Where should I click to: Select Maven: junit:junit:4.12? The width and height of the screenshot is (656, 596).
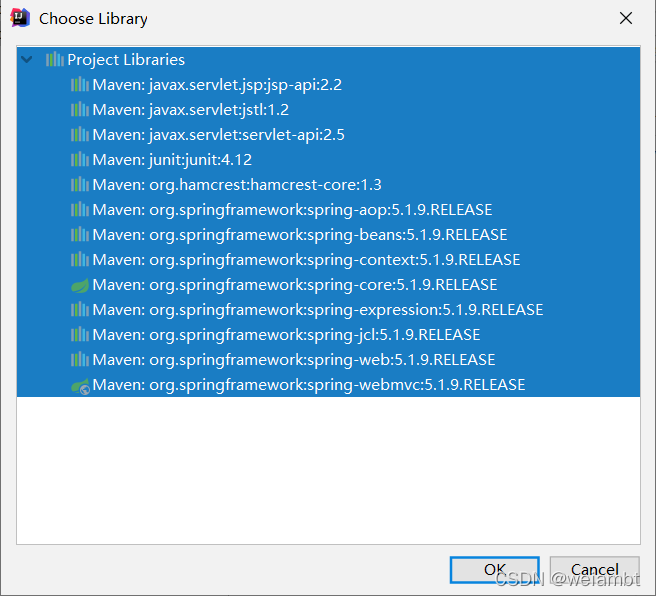(x=328, y=160)
